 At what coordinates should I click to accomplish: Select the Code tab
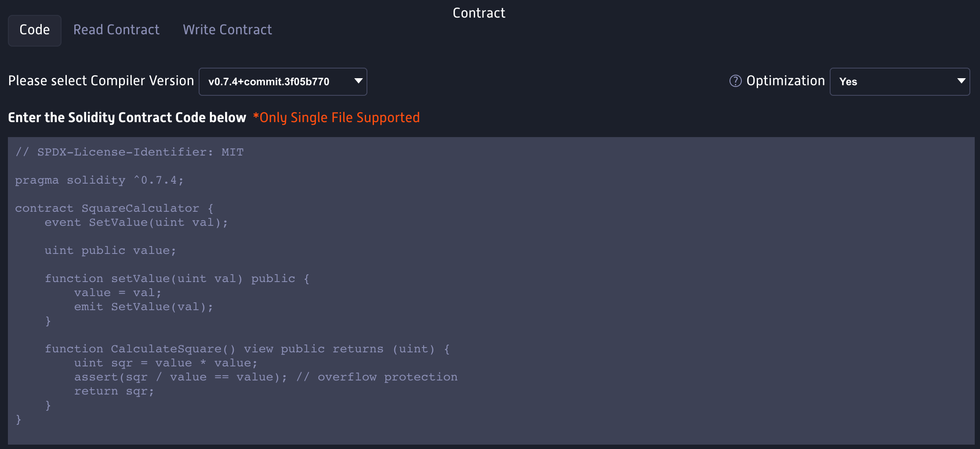(34, 29)
